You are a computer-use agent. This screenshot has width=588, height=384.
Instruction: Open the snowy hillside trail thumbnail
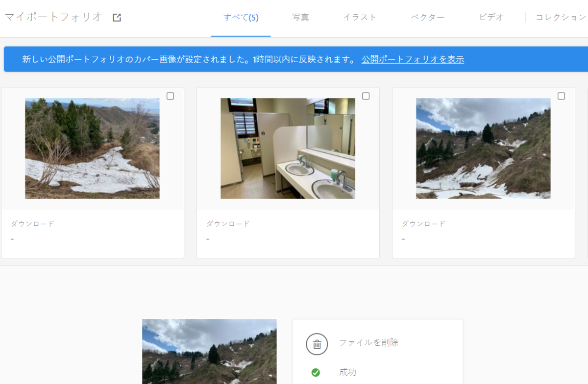pos(93,148)
